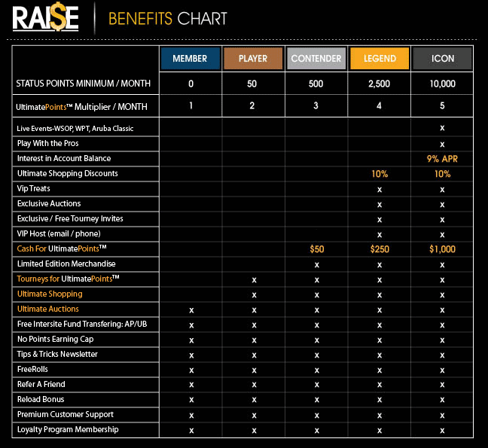This screenshot has height=448, width=488.
Task: Click x mark for Live Events under ICON
Action: pyautogui.click(x=442, y=128)
